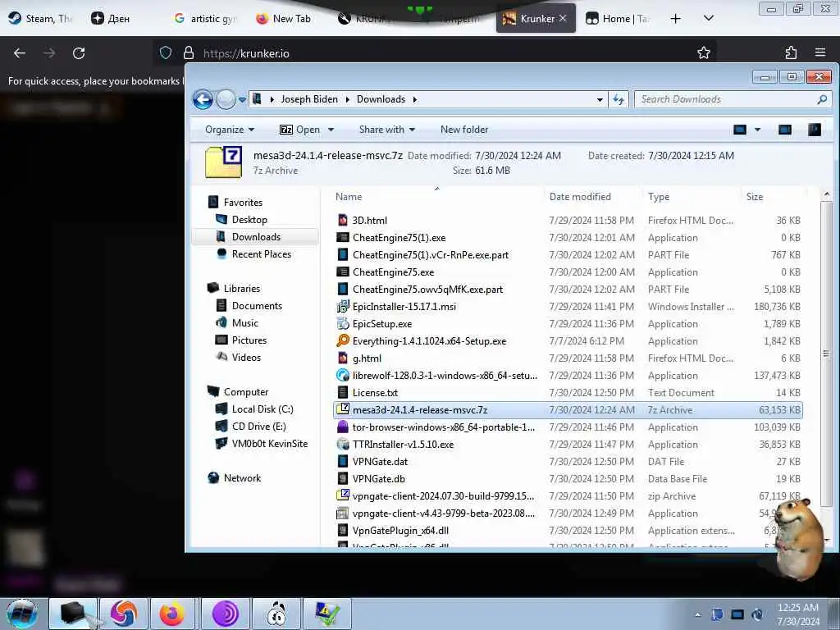This screenshot has height=630, width=840.
Task: Open the purple Tor Browser taskbar icon
Action: click(x=226, y=614)
